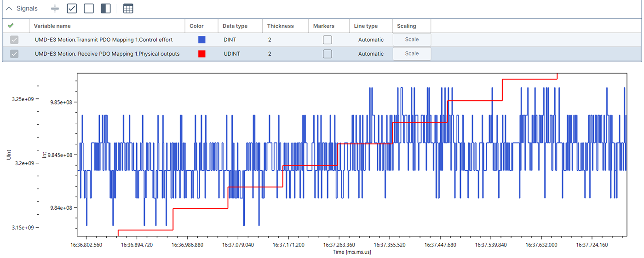Image resolution: width=644 pixels, height=258 pixels.
Task: Click the Data type column header
Action: [235, 26]
